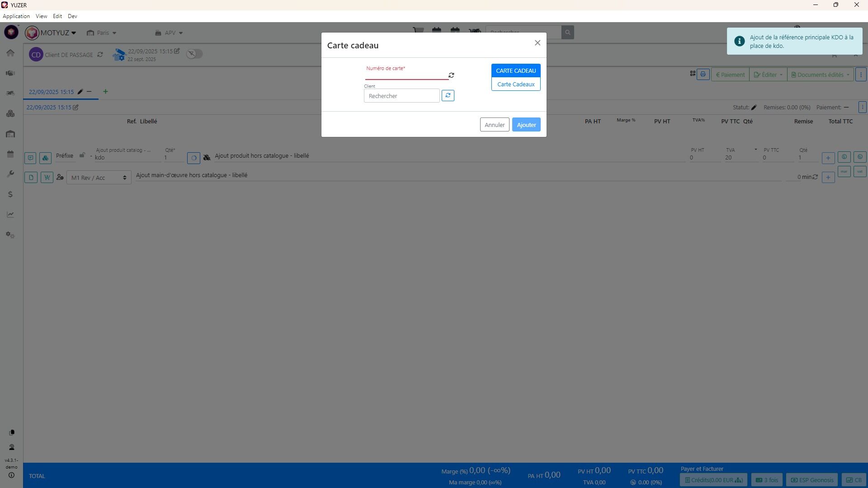Open the Edit menu
Image resolution: width=868 pixels, height=488 pixels.
click(x=57, y=16)
